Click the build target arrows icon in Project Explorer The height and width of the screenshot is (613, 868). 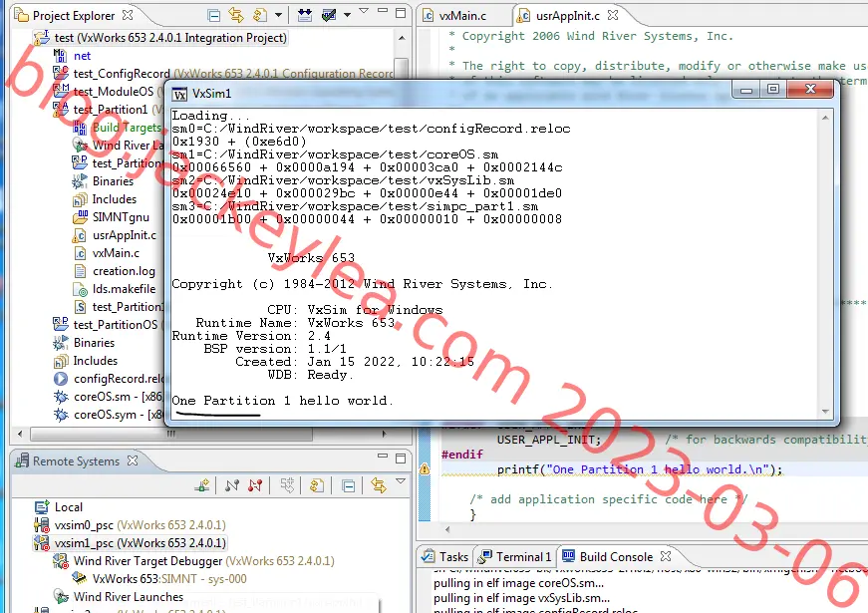(305, 16)
